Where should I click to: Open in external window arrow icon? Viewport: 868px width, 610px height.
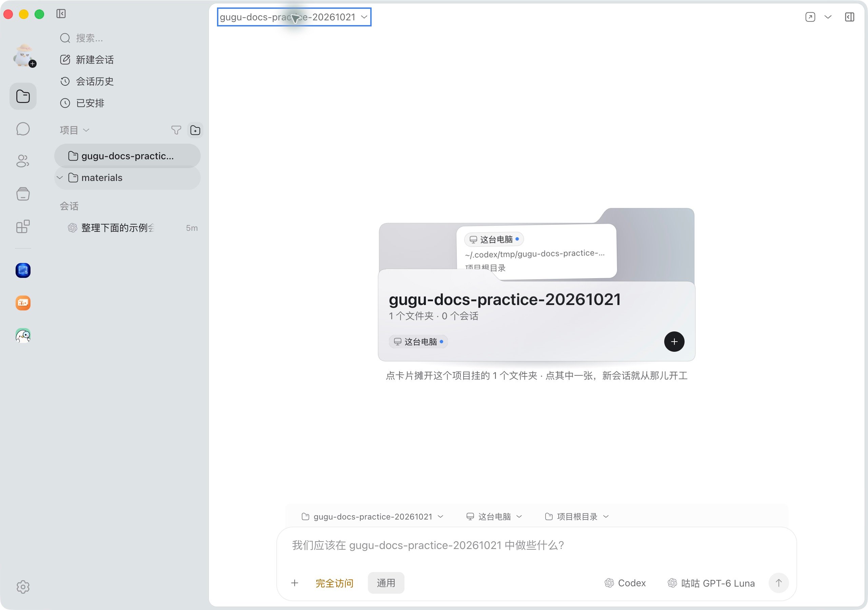pyautogui.click(x=810, y=17)
